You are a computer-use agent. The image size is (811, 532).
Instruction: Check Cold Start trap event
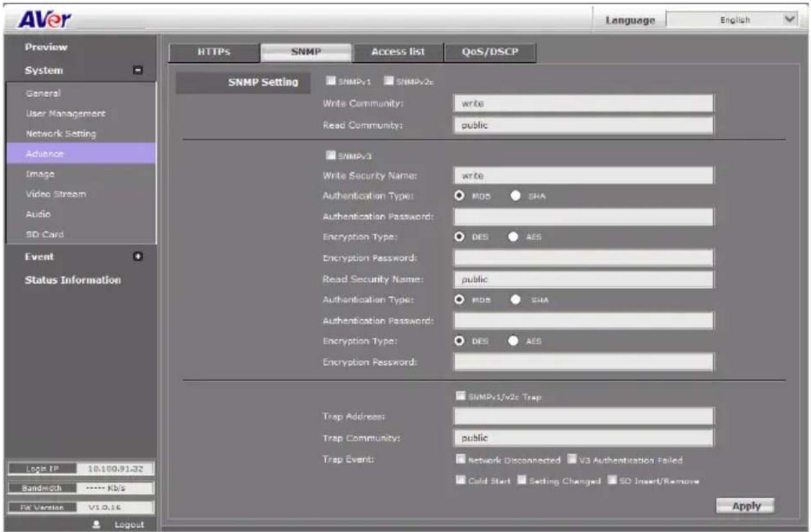pos(460,481)
